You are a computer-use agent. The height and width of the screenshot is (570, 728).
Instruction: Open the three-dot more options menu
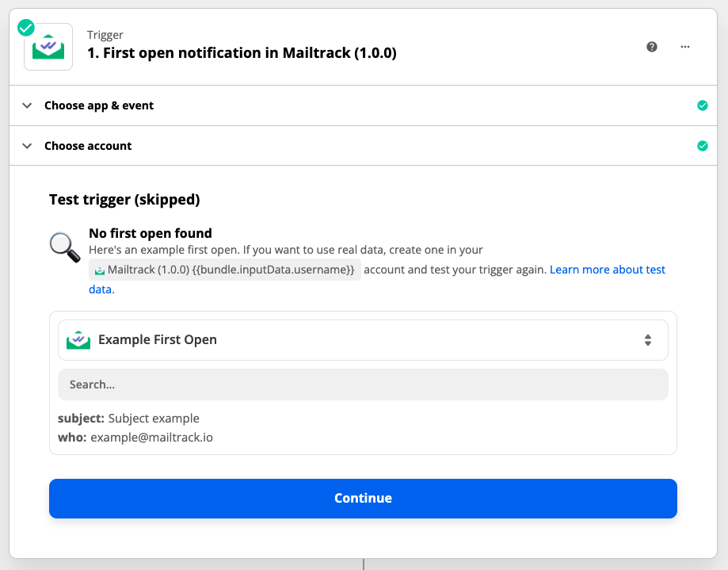pos(685,47)
